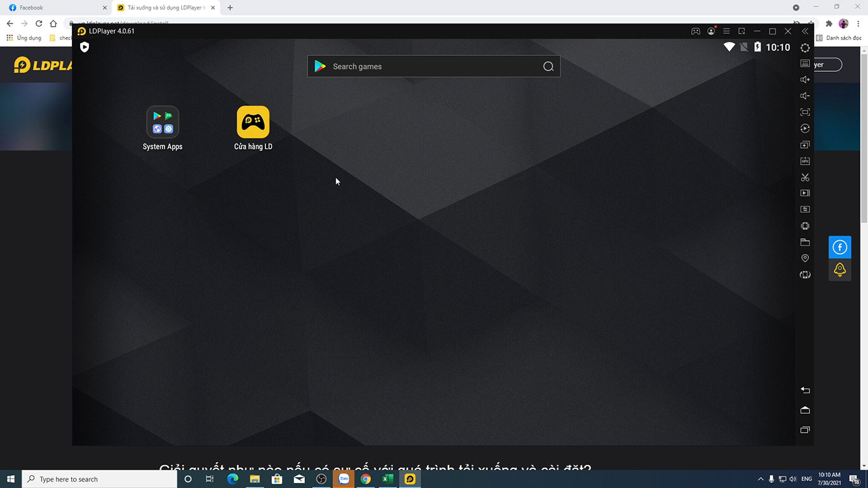Open Excel from the Windows taskbar
This screenshot has height=488, width=868.
tap(388, 479)
